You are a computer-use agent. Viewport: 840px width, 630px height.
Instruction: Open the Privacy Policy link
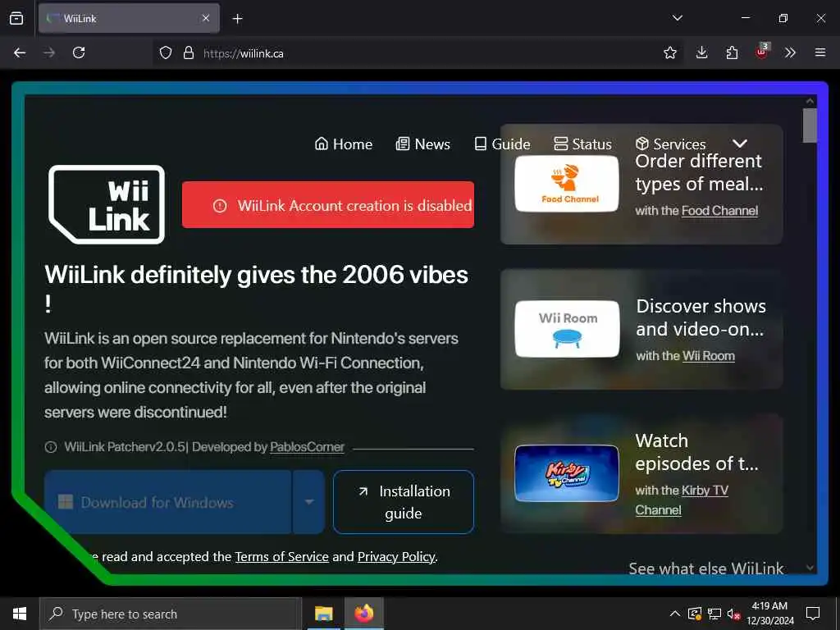pos(396,557)
